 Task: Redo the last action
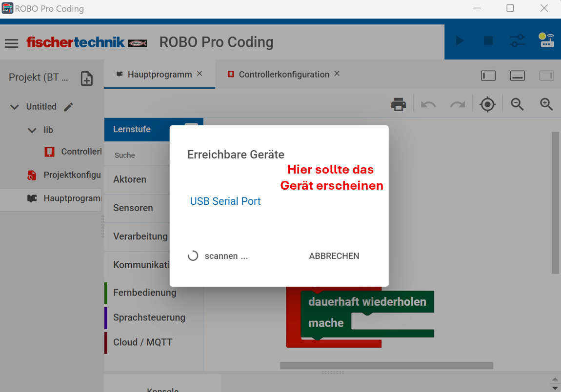click(x=458, y=104)
